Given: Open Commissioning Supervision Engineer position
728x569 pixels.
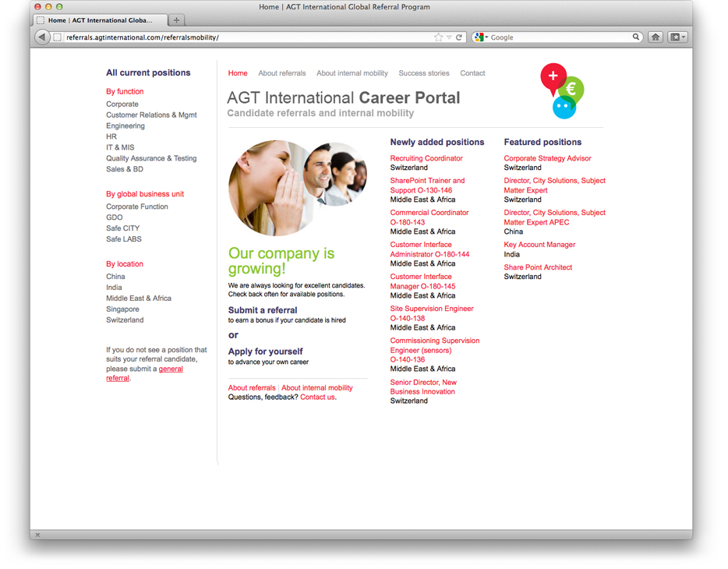Looking at the screenshot, I should [x=435, y=350].
